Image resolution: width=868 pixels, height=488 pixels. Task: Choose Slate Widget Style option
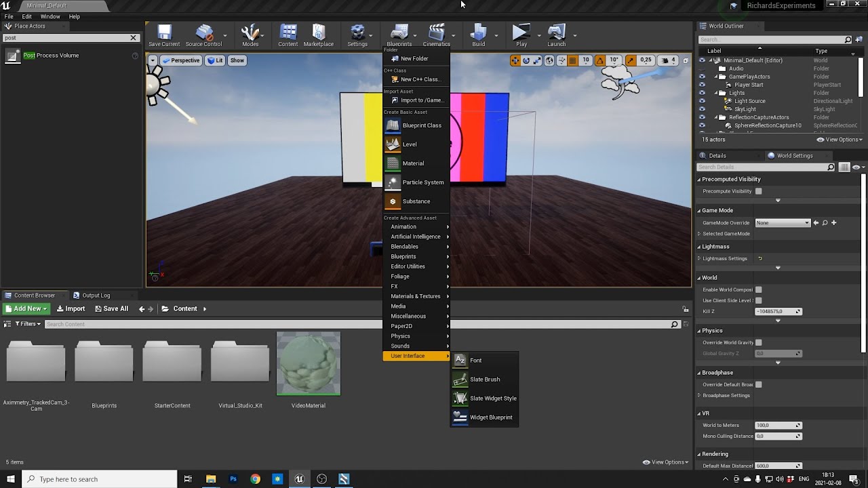(484, 399)
